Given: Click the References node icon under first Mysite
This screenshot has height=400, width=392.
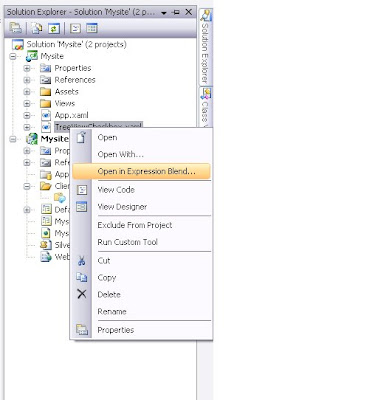Looking at the screenshot, I should [x=45, y=80].
